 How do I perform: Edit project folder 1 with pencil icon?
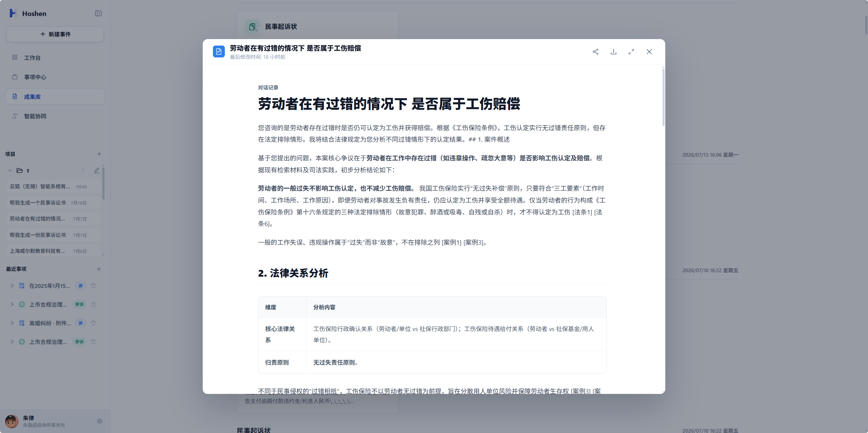(97, 171)
